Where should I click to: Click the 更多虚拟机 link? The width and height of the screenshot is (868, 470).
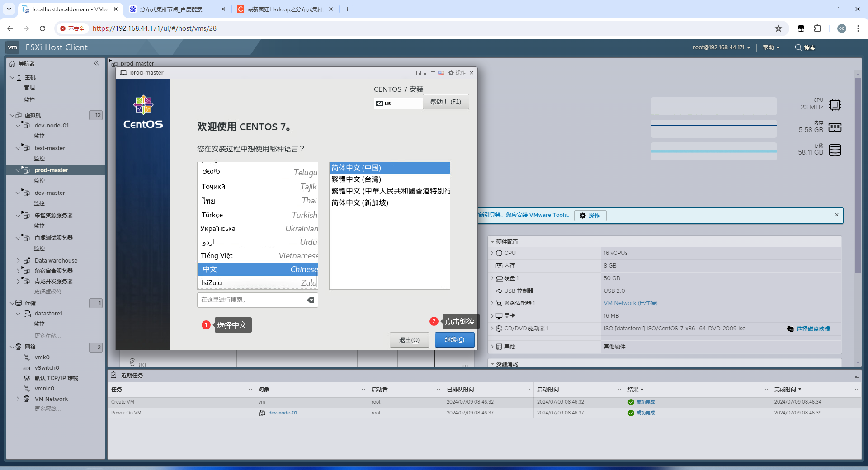tap(50, 291)
